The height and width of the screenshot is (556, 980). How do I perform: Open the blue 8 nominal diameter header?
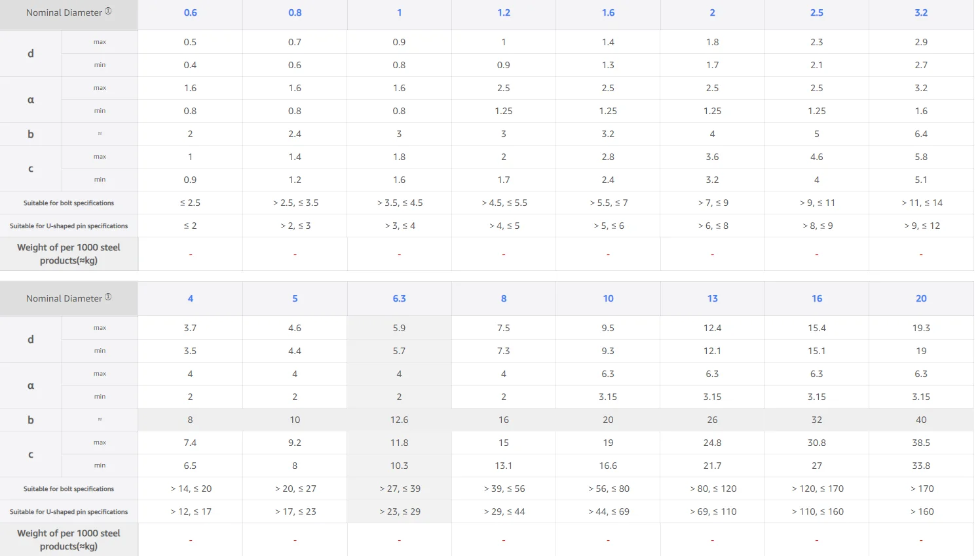(x=503, y=298)
